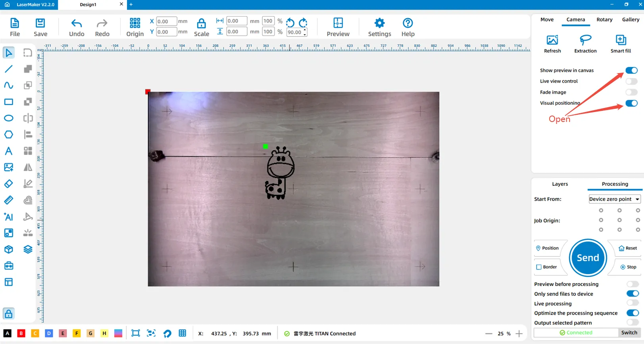Pick the red B layer color
This screenshot has height=344, width=644.
coord(21,333)
